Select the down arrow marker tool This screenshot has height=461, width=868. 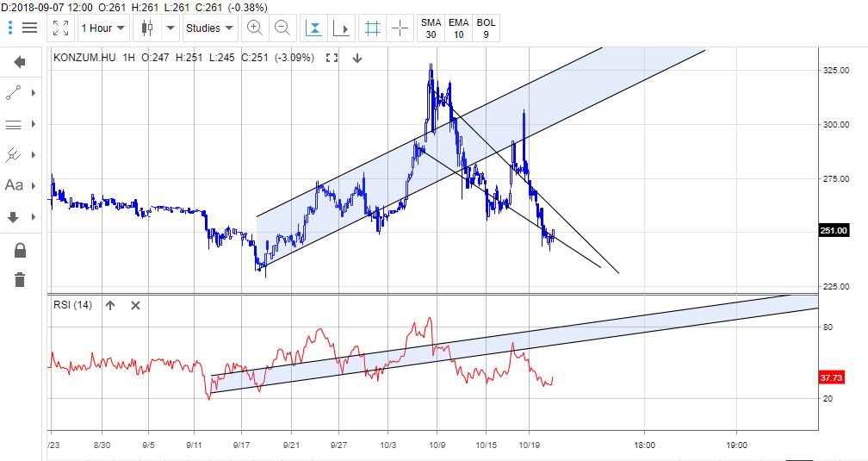[13, 216]
